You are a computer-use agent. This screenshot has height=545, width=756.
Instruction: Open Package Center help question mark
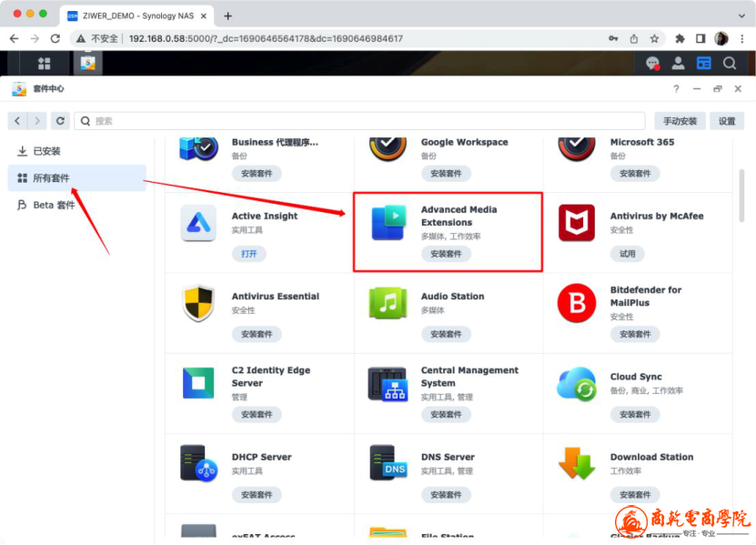pos(676,89)
